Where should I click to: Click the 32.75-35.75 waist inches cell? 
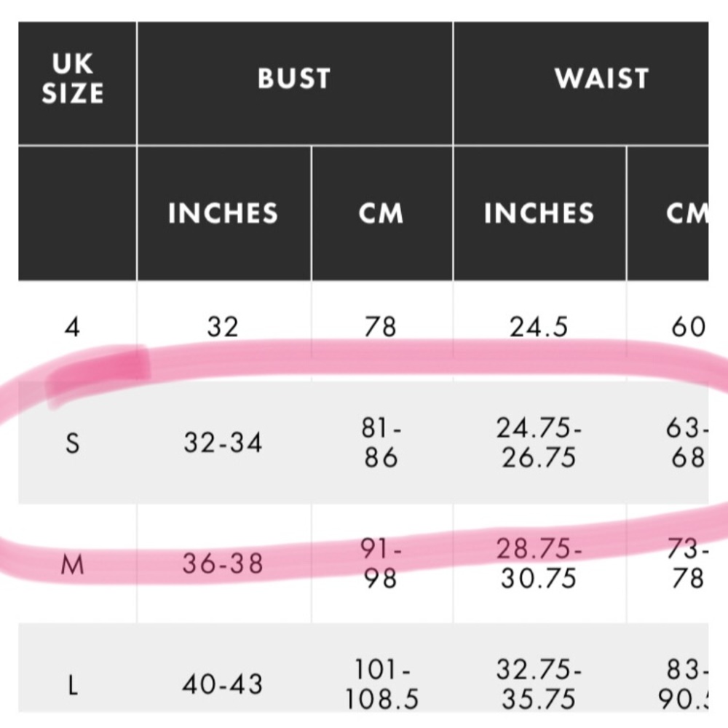(539, 685)
